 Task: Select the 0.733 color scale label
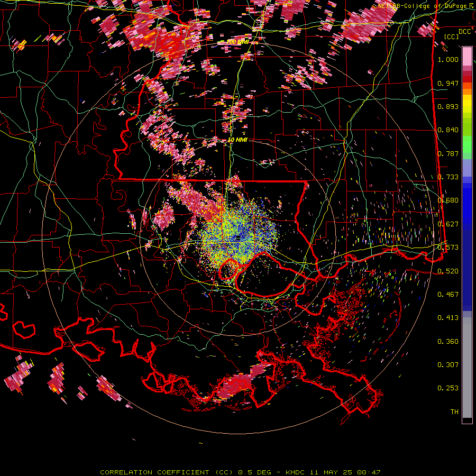tap(448, 177)
